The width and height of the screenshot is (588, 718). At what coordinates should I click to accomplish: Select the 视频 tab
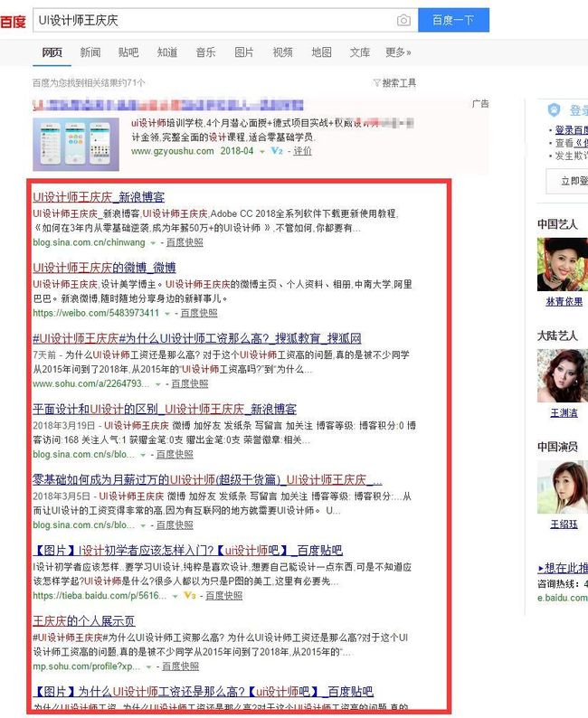(282, 52)
